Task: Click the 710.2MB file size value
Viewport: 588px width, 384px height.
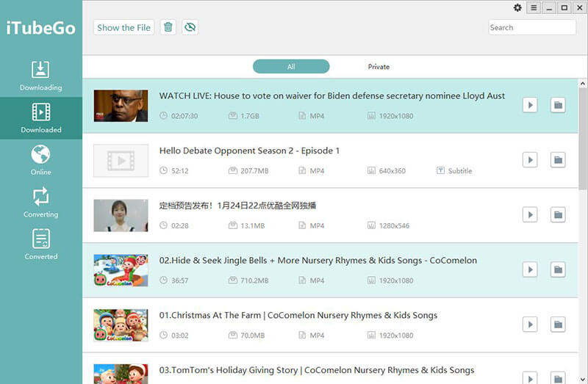Action: [x=254, y=280]
